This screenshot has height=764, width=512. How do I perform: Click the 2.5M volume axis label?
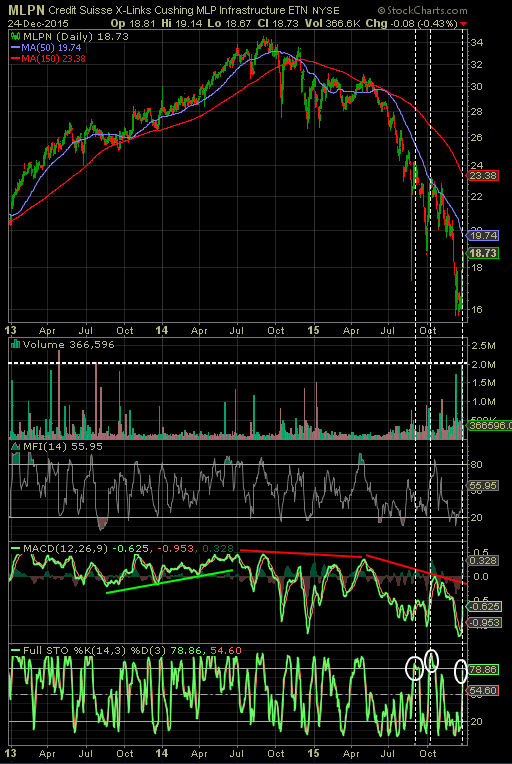[x=481, y=345]
